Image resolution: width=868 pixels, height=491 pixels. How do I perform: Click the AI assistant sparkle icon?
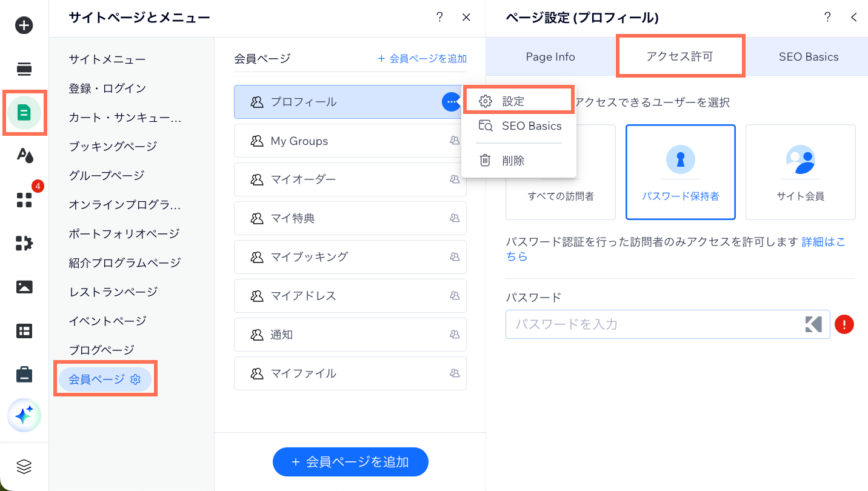[24, 415]
